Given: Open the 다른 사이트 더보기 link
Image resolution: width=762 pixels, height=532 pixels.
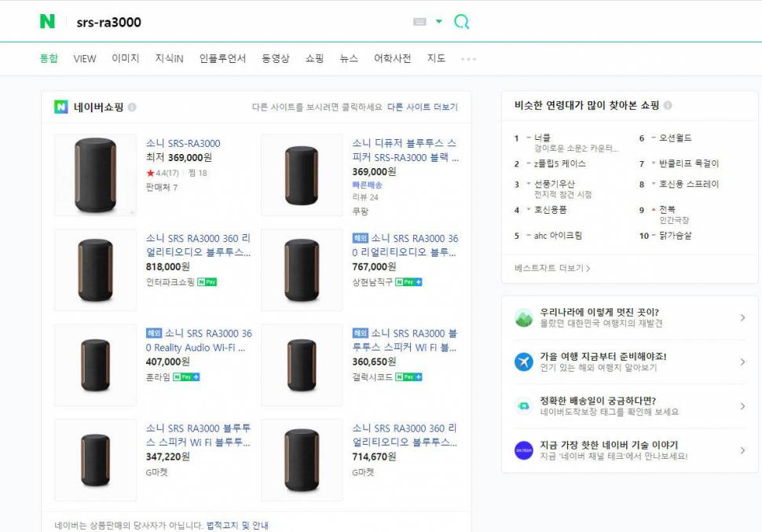Looking at the screenshot, I should 423,107.
